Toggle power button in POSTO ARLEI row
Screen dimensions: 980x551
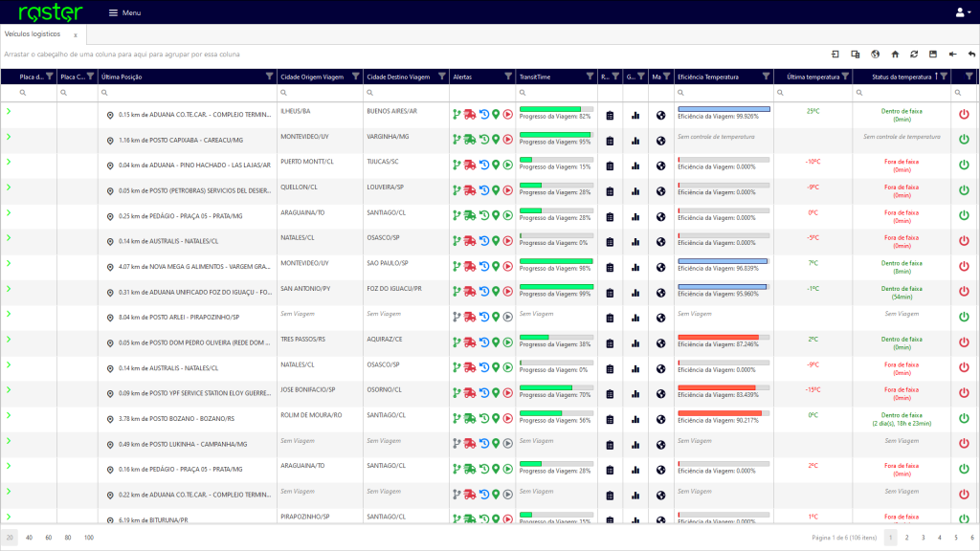pos(964,317)
